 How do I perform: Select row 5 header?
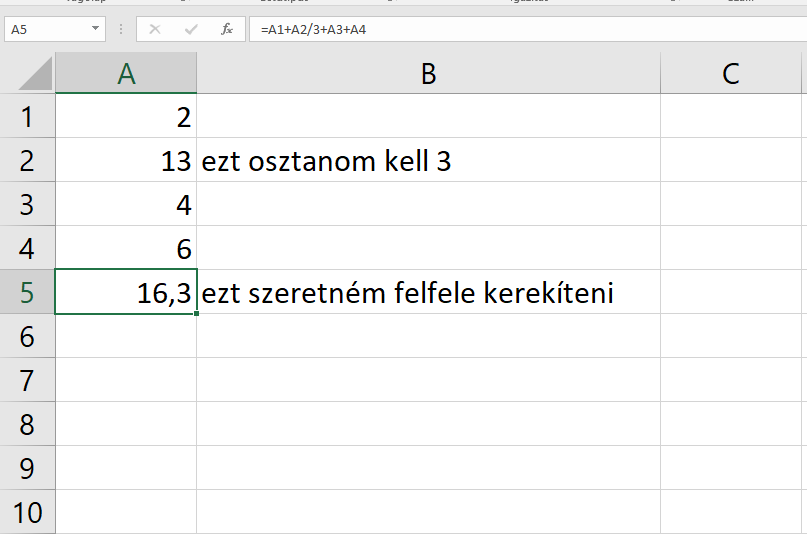click(27, 292)
